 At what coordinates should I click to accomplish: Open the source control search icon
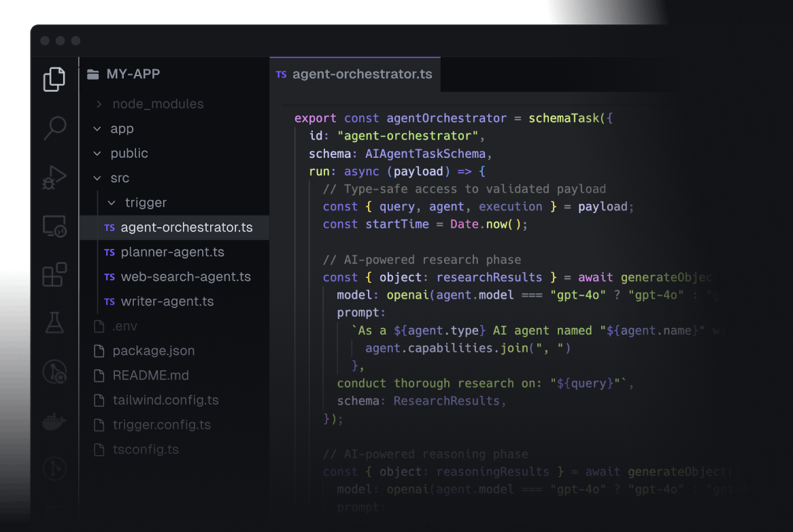[54, 371]
